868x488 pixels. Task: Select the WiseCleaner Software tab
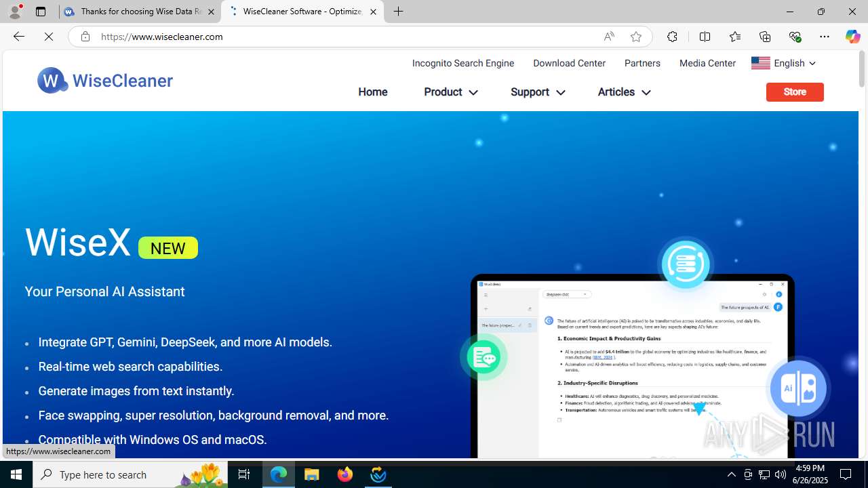point(302,12)
